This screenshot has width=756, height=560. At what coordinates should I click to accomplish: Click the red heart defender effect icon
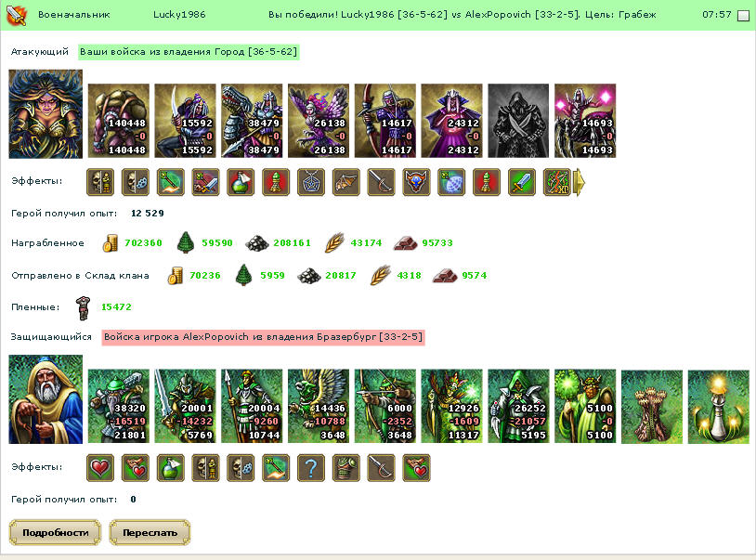click(99, 468)
